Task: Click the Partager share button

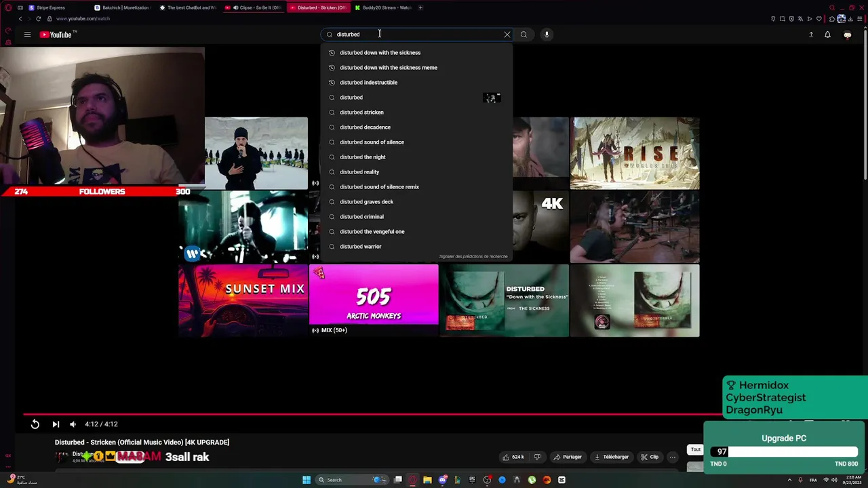Action: (568, 457)
